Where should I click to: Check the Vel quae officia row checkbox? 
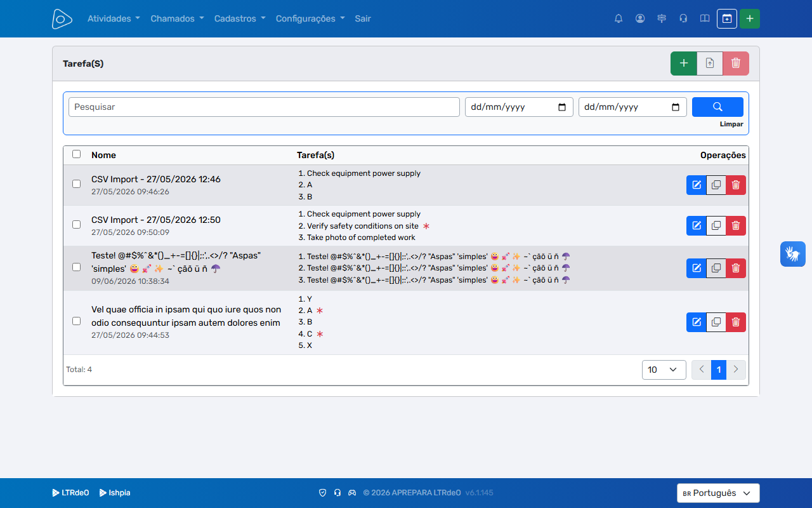click(x=77, y=321)
